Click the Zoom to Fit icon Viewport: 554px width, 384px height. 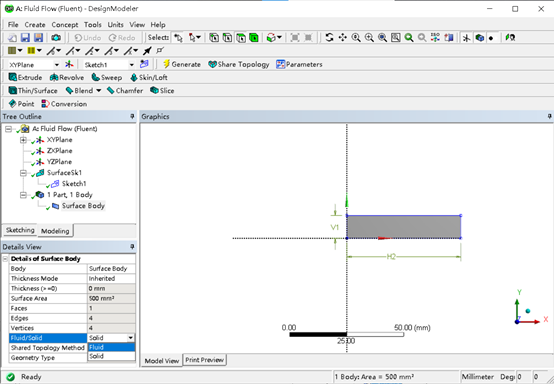tap(382, 37)
